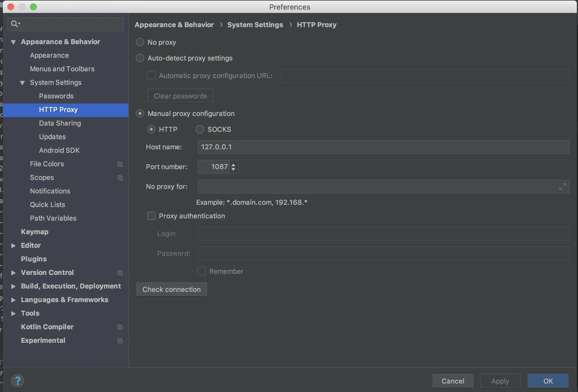The height and width of the screenshot is (392, 578).
Task: Select the SOCKS proxy type
Action: click(x=199, y=129)
